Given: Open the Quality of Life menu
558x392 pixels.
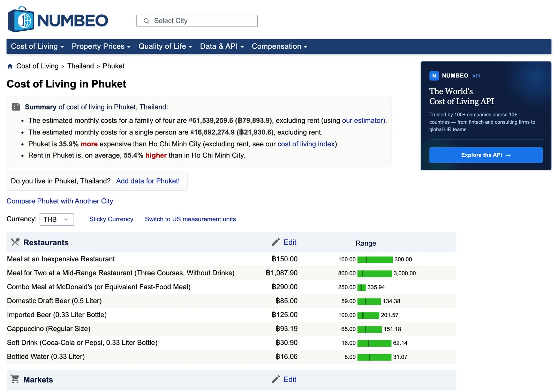Looking at the screenshot, I should pos(165,46).
